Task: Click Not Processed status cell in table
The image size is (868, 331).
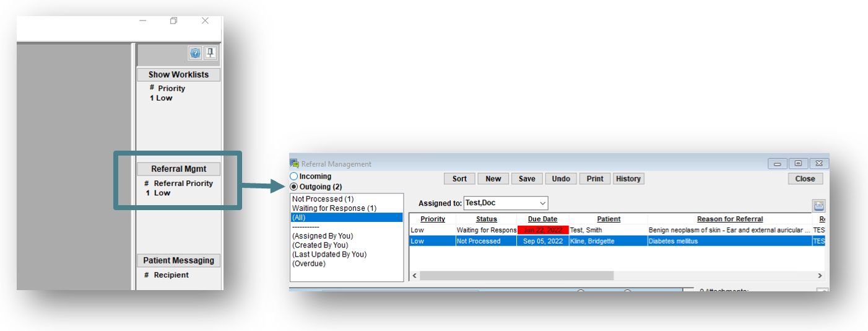Action: 487,241
